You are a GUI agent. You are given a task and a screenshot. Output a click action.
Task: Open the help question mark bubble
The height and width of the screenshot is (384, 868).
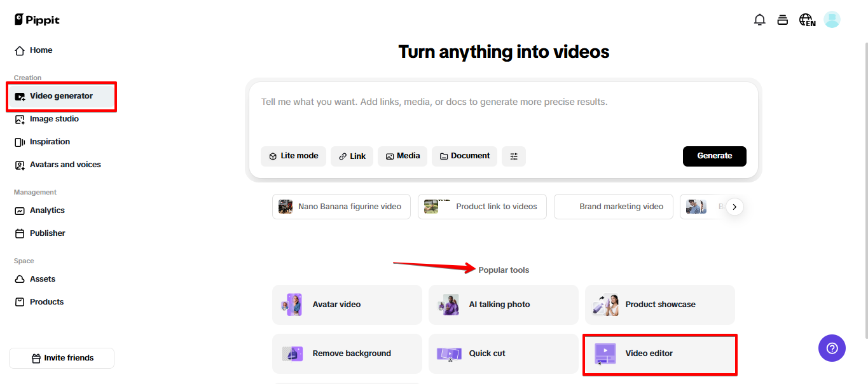click(832, 348)
